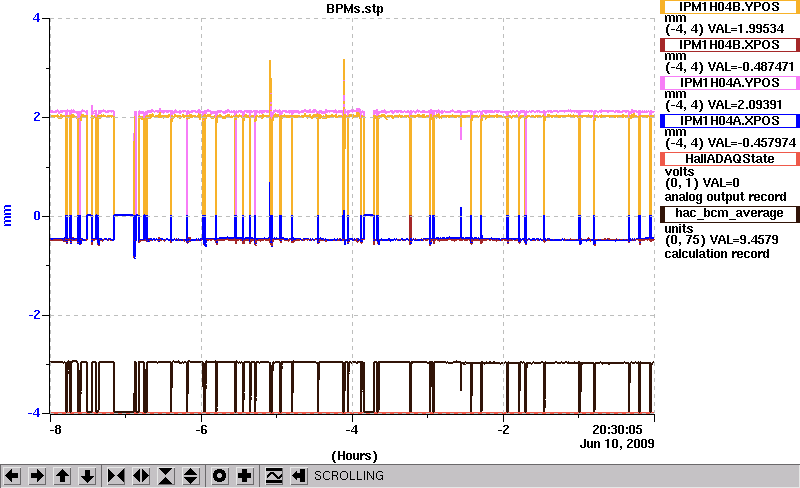This screenshot has height=488, width=800.
Task: Click the (Hours) x-axis label
Action: (354, 456)
